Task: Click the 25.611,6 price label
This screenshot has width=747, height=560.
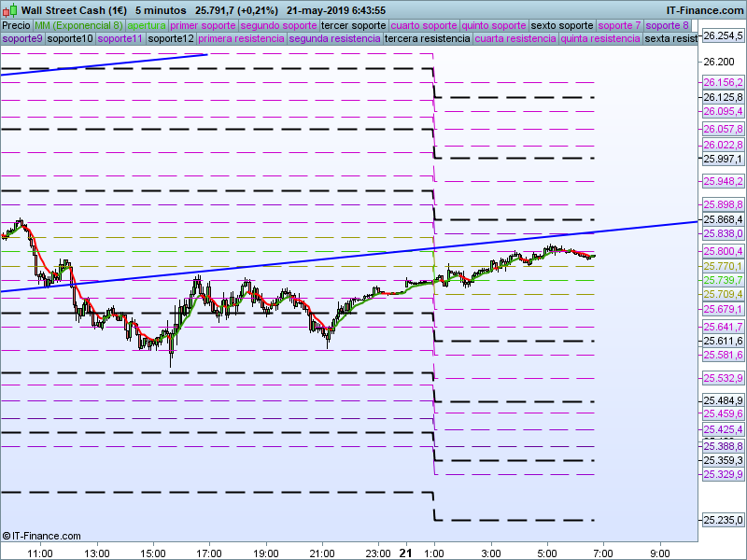Action: pos(723,341)
